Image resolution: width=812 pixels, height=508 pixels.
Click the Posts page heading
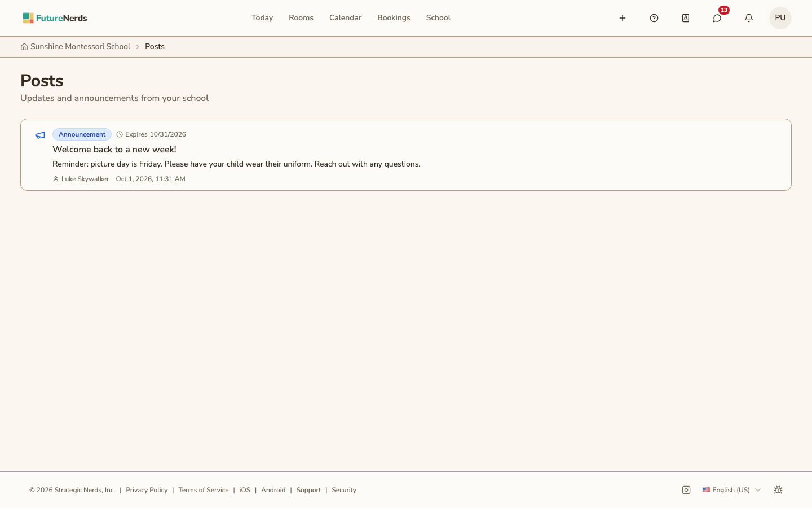(x=42, y=81)
